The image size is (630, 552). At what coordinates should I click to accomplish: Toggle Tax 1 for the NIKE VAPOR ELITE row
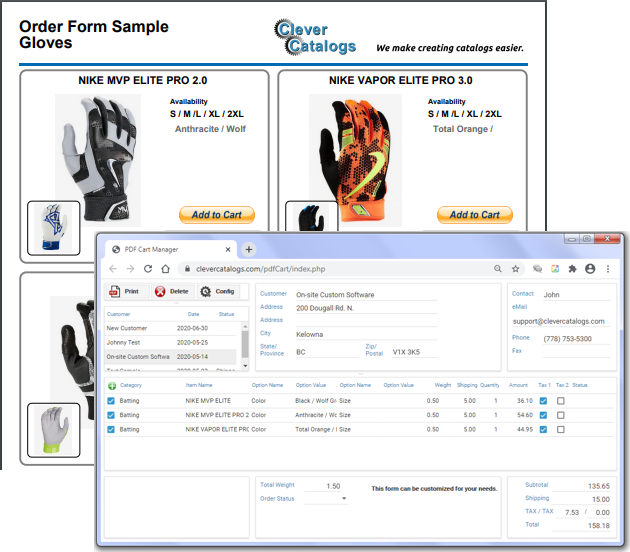[543, 429]
